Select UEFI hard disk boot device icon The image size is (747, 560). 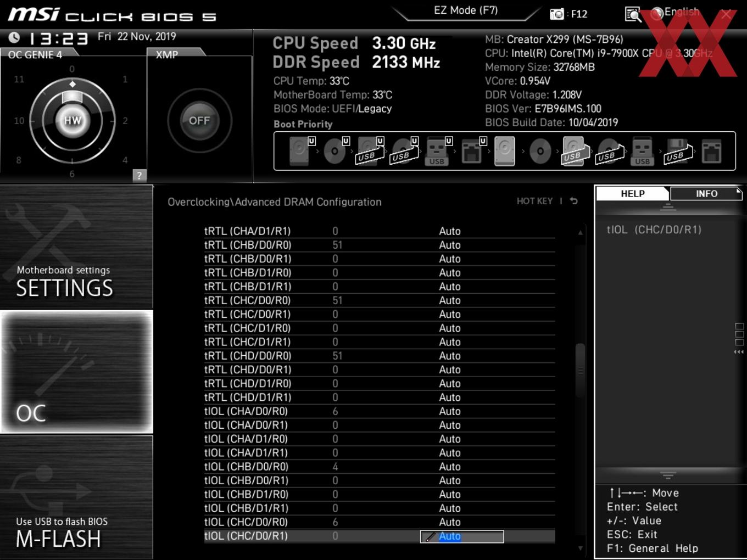click(302, 151)
